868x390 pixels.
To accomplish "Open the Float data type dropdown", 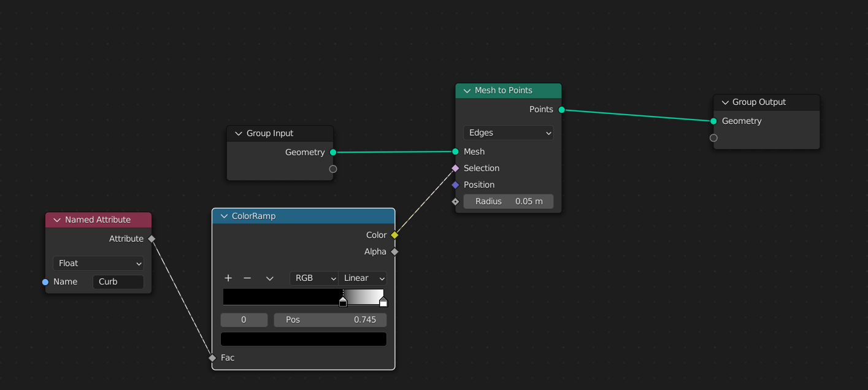I will pyautogui.click(x=98, y=263).
